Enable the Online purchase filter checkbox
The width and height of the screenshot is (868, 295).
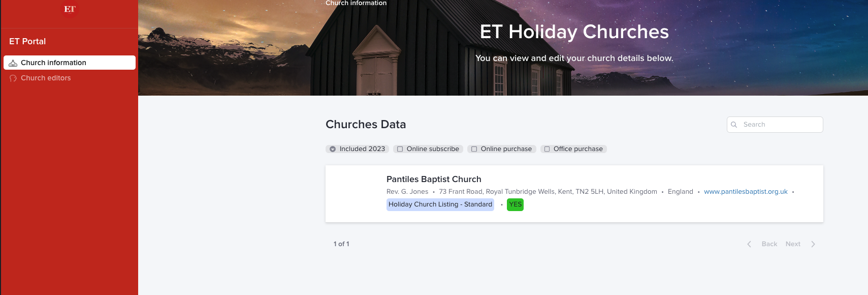point(474,149)
